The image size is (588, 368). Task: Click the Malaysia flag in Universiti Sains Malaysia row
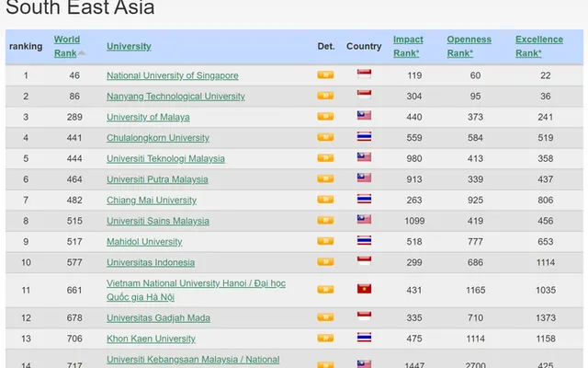click(x=364, y=219)
